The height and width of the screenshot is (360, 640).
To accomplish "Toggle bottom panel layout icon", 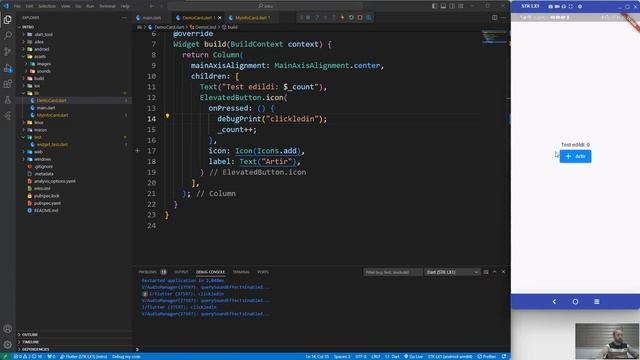I will coord(443,6).
